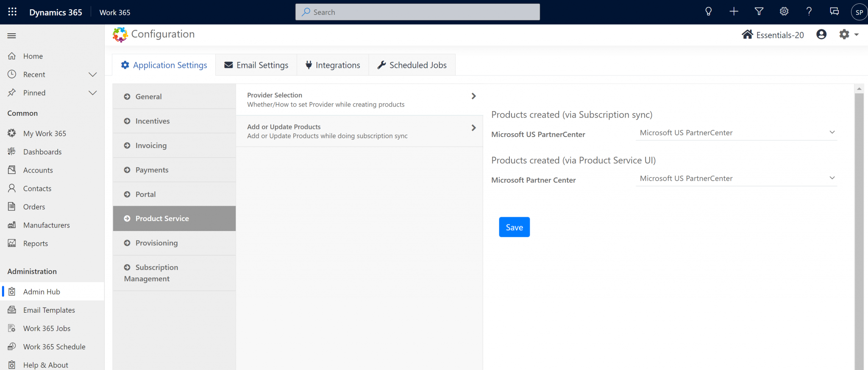
Task: Open the chat feedback icon
Action: click(x=834, y=12)
